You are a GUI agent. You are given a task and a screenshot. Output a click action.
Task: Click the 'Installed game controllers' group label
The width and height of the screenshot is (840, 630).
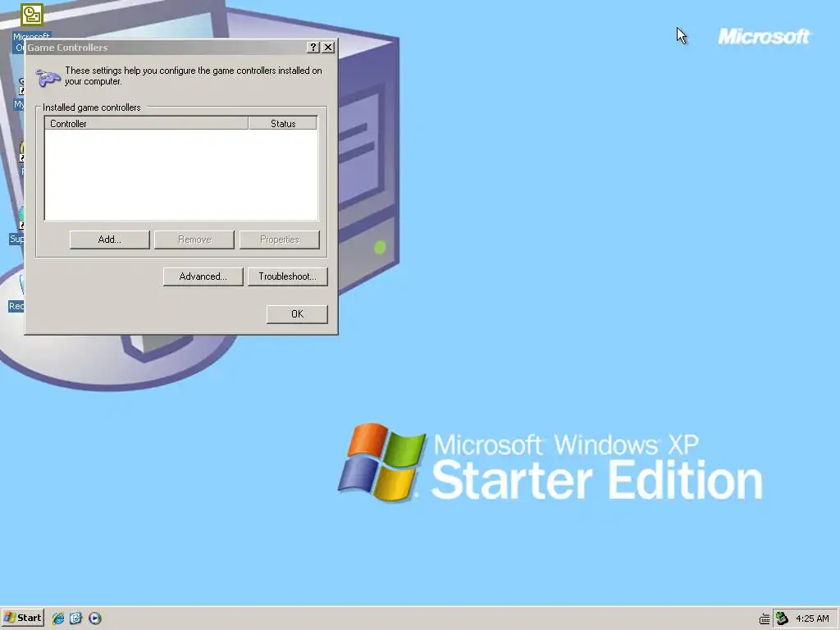click(x=92, y=107)
